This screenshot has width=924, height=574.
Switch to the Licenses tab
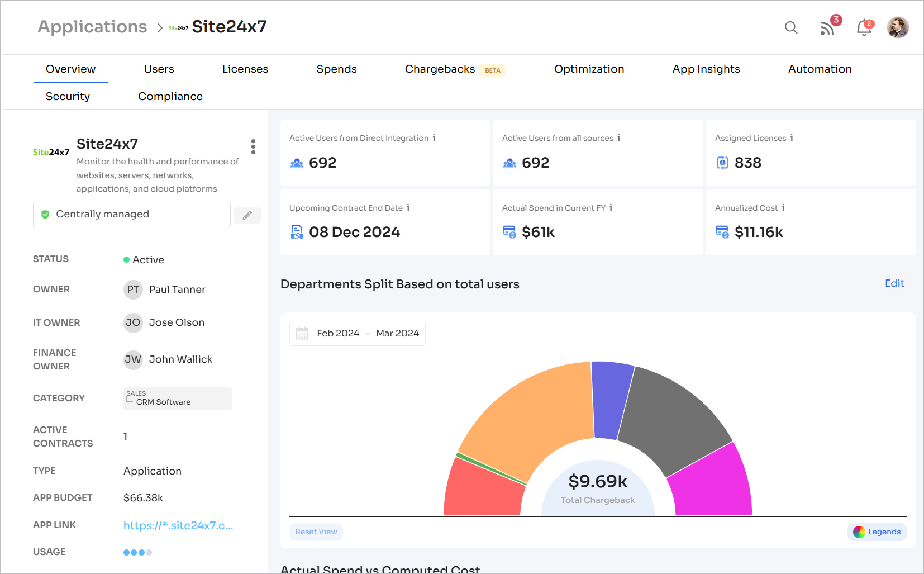245,69
